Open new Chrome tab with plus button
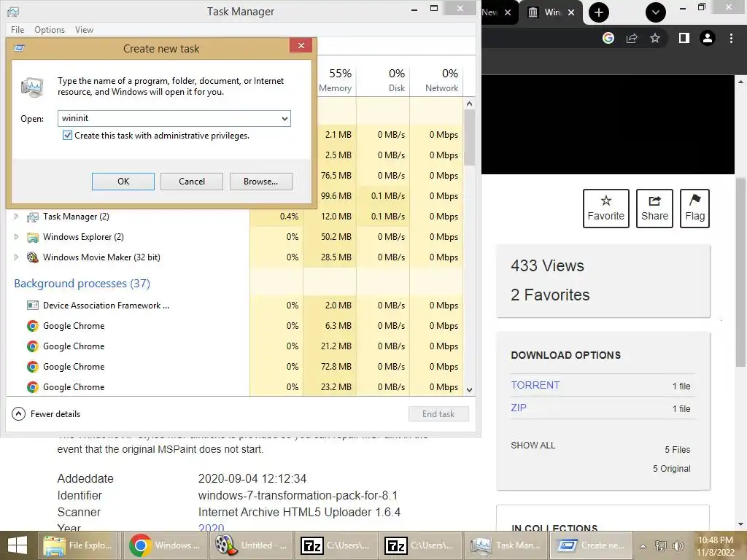 pos(599,12)
